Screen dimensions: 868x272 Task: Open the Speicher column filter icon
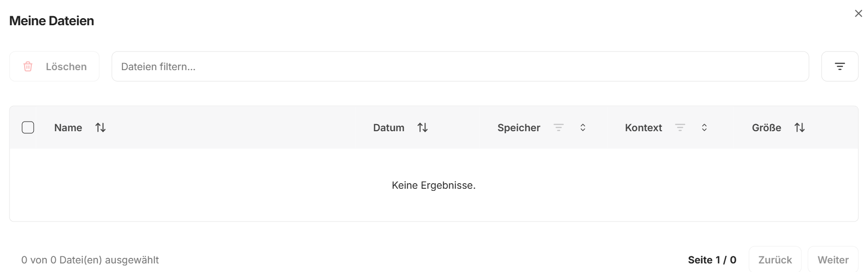(559, 128)
